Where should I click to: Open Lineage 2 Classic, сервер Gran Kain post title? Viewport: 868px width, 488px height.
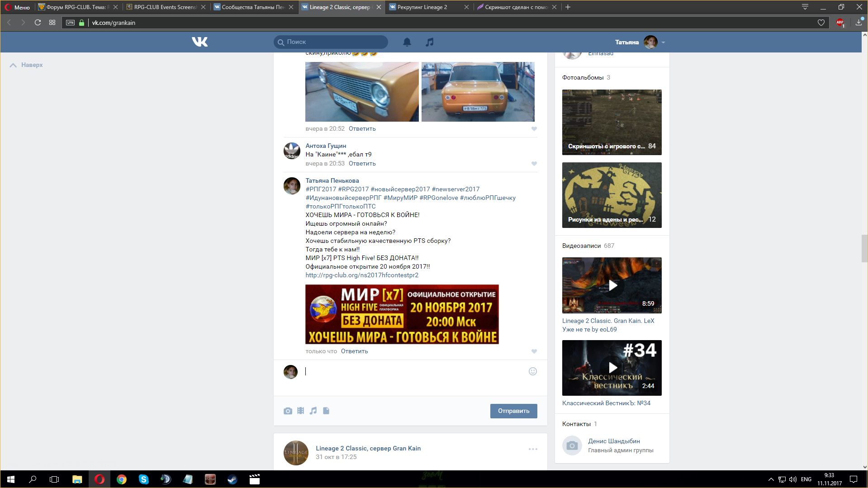pyautogui.click(x=368, y=448)
